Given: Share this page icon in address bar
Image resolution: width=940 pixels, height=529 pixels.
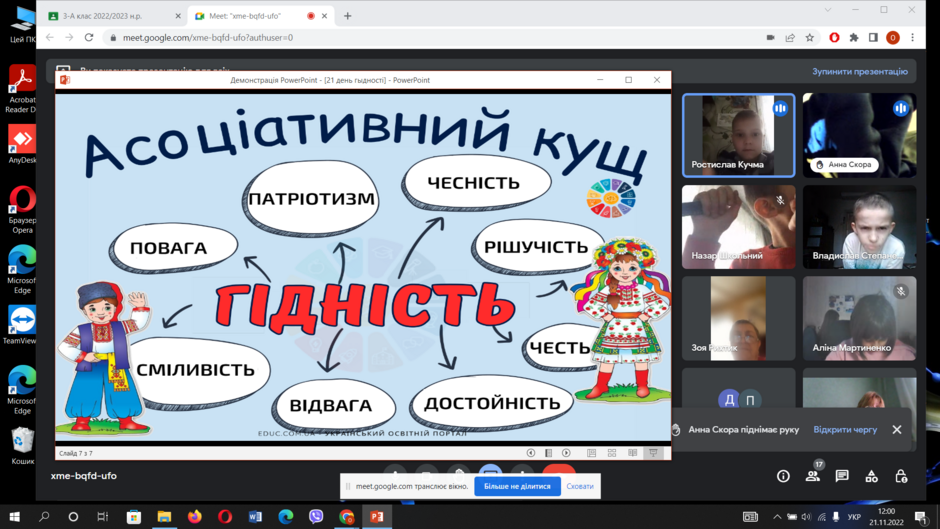Looking at the screenshot, I should tap(790, 37).
